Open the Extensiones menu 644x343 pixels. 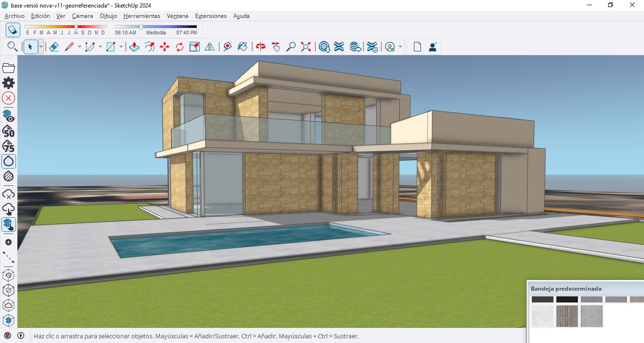(x=211, y=16)
